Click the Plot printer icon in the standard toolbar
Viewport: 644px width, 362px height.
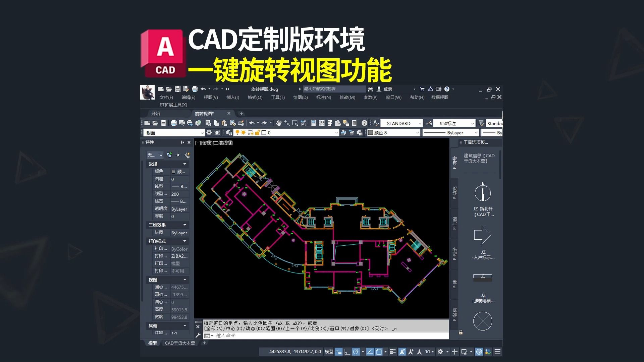click(x=174, y=123)
